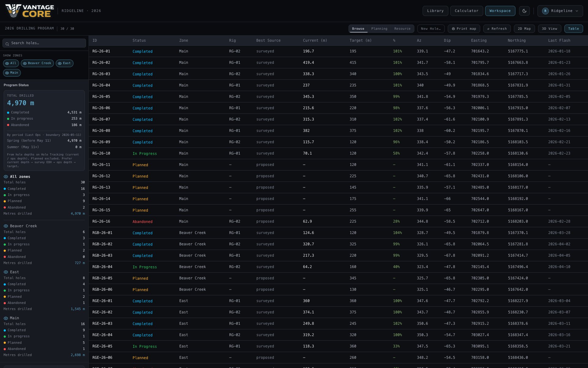Click In Progress status of RG-26-10

point(145,154)
